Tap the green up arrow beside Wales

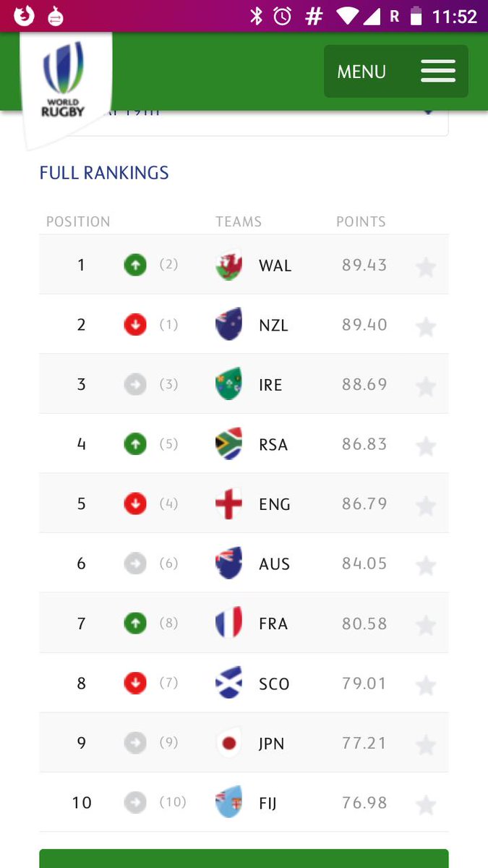tap(135, 265)
